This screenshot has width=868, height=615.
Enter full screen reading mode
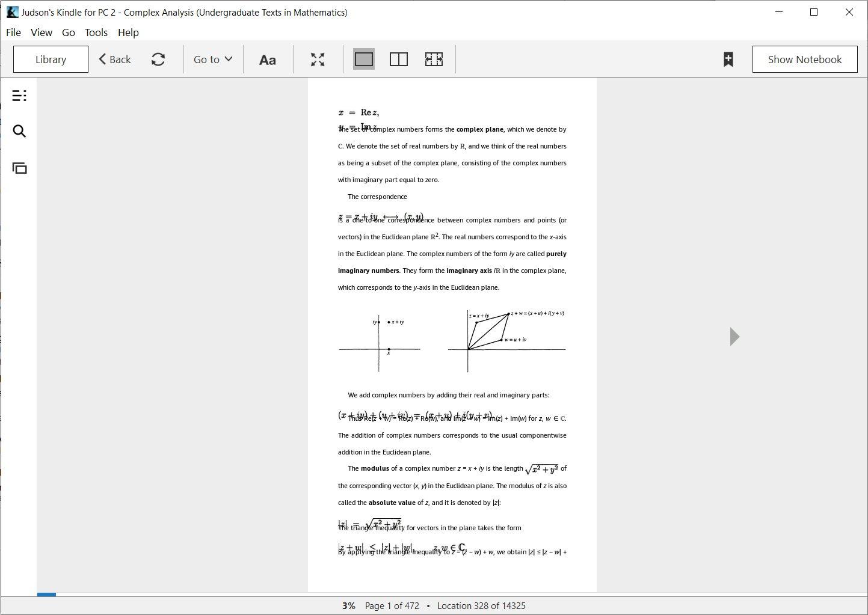coord(318,59)
